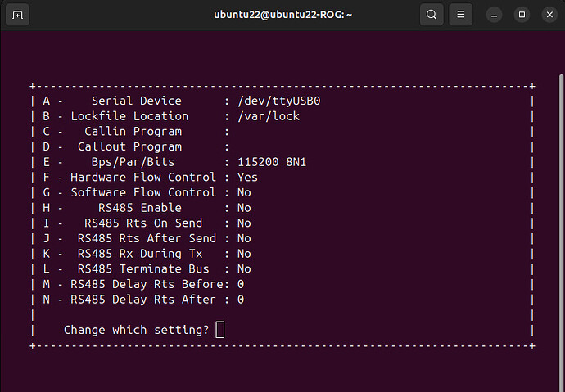
Task: Open a new terminal tab
Action: tap(17, 15)
